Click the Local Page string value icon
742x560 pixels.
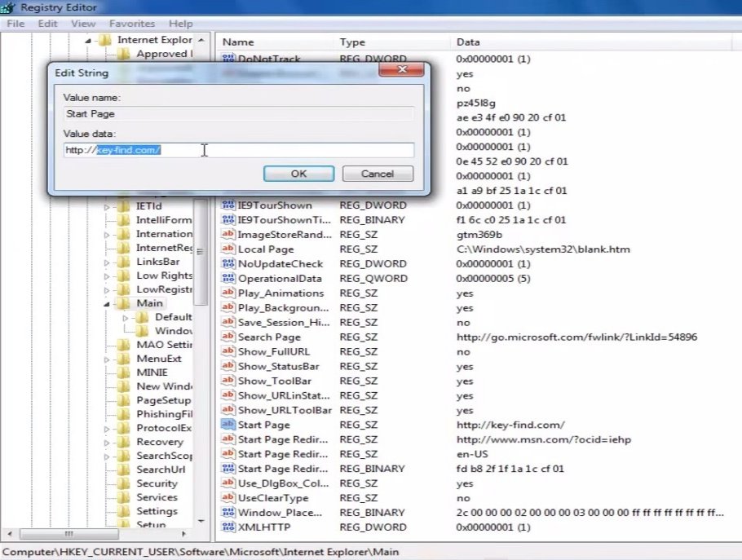[228, 249]
